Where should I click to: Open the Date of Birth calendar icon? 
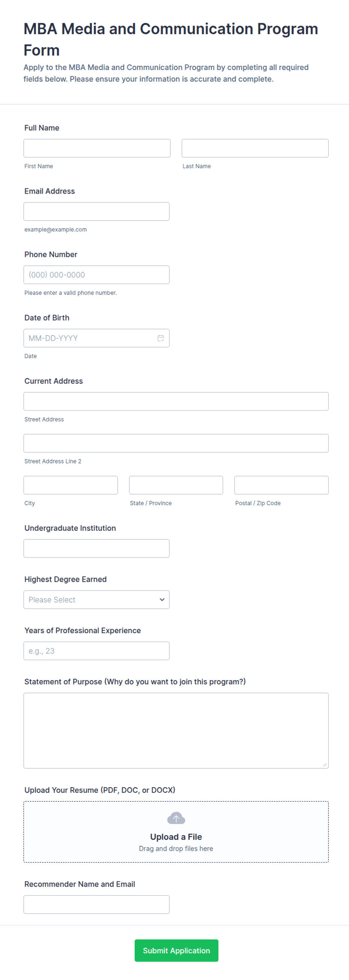[161, 338]
